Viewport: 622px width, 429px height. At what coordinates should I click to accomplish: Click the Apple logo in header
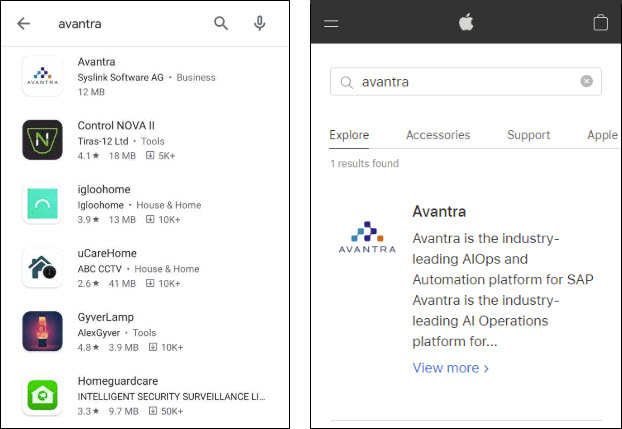click(x=466, y=21)
